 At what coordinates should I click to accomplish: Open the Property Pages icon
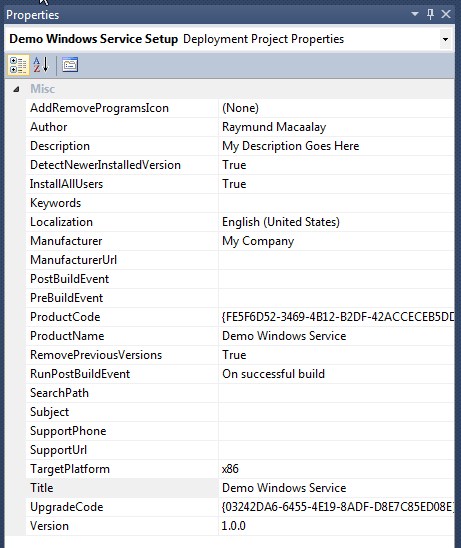[70, 65]
